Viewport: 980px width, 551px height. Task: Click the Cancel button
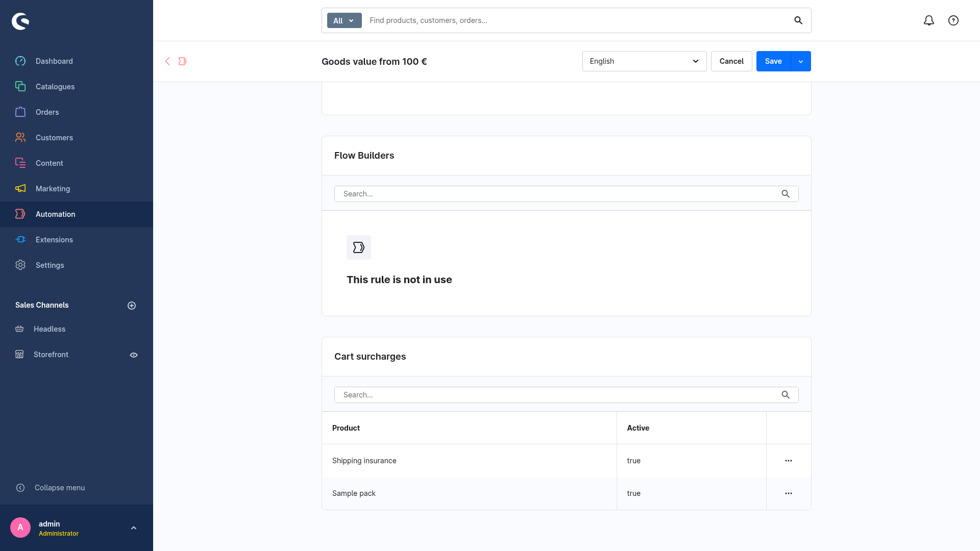(x=731, y=61)
